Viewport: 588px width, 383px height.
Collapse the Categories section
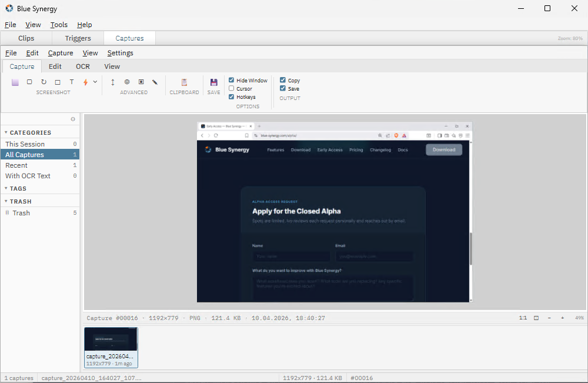[6, 132]
